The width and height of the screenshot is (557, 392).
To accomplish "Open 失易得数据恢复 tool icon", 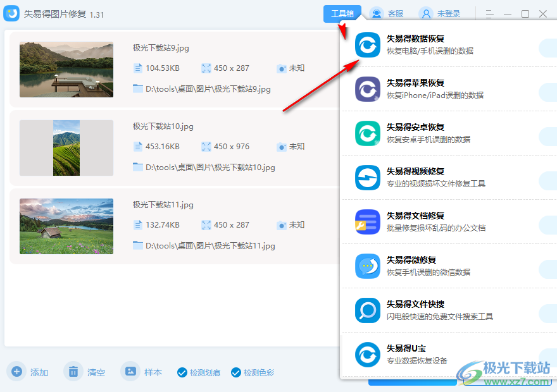I will point(368,45).
